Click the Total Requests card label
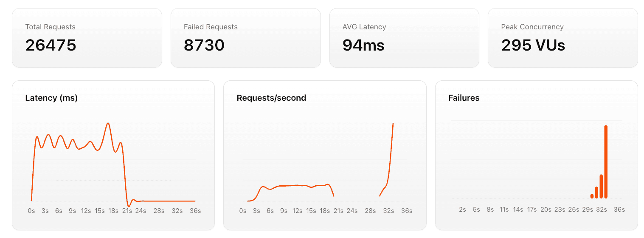This screenshot has width=644, height=238. click(50, 27)
